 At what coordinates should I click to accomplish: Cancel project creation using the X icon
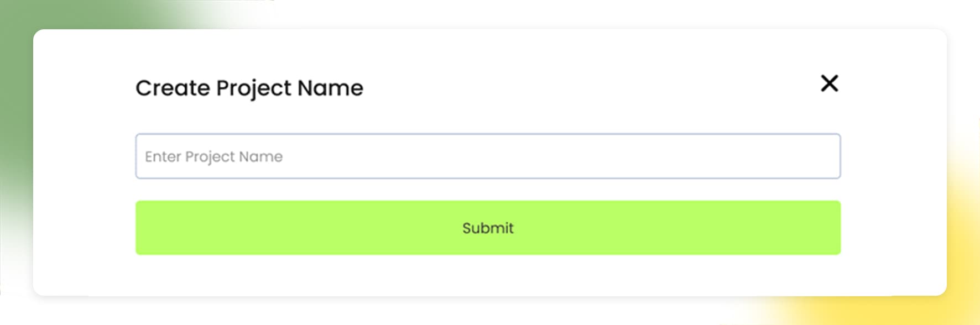[x=829, y=83]
